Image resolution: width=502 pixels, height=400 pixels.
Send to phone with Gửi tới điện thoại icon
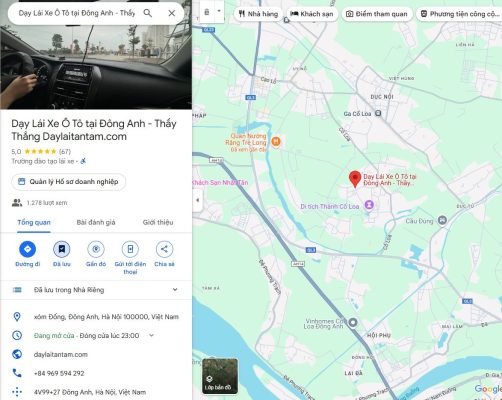point(130,249)
